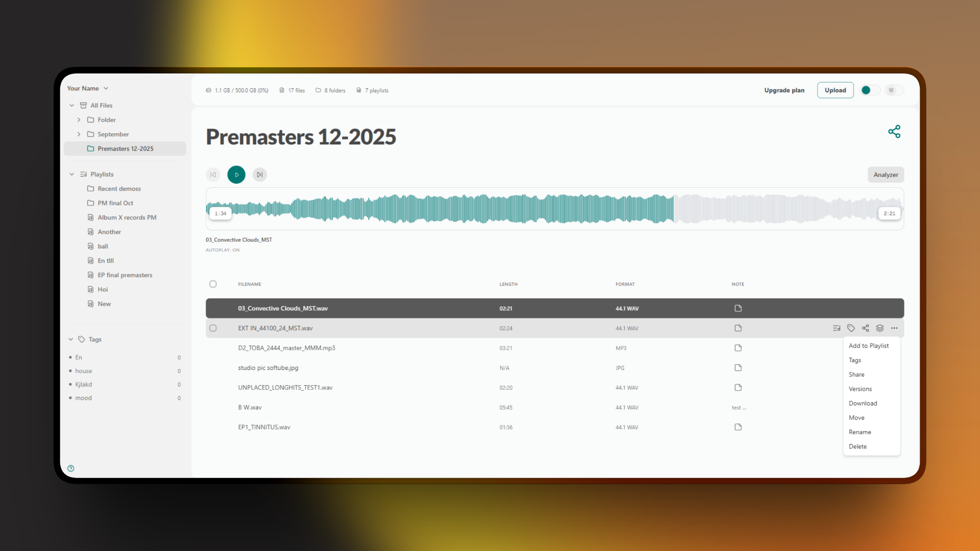Click the Upload button

835,90
